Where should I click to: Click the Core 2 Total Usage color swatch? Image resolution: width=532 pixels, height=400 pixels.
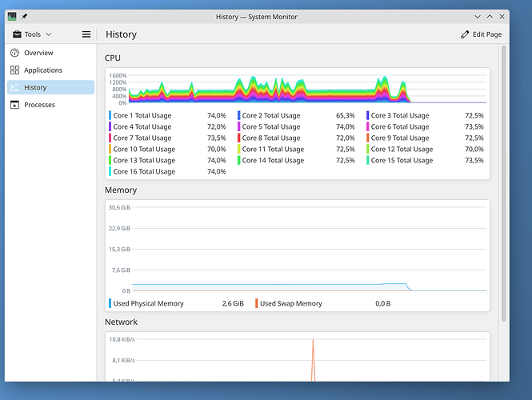239,115
